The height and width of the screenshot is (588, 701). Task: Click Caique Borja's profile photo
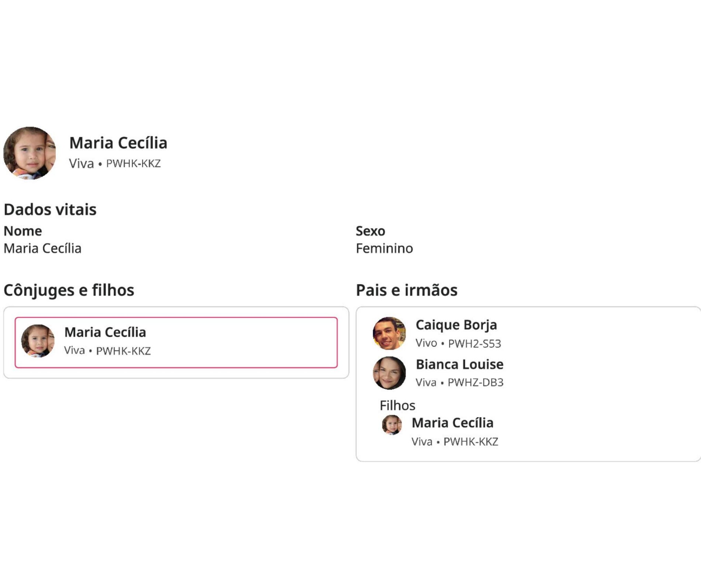pos(389,333)
